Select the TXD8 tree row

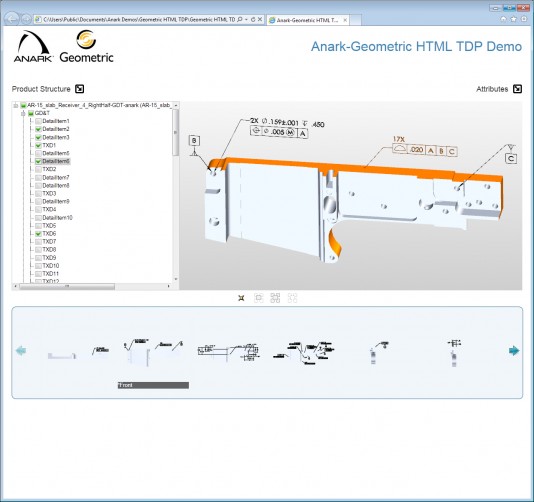49,250
